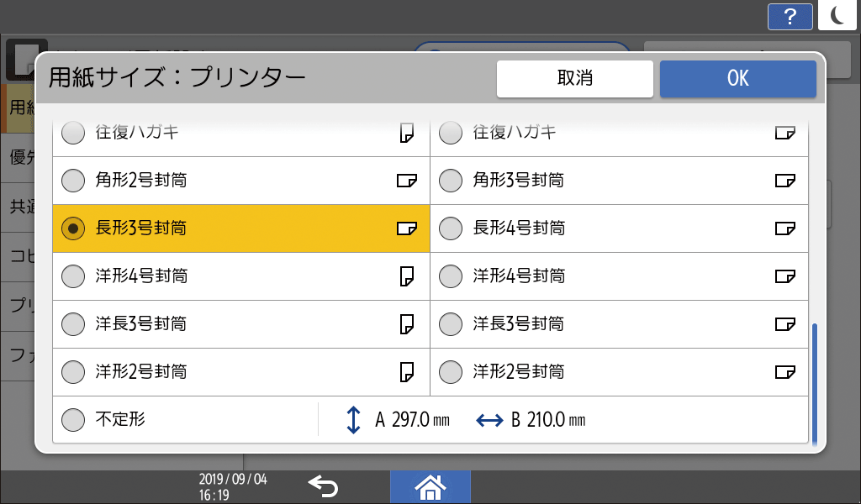
Task: Confirm selection with the OK button
Action: (x=737, y=78)
